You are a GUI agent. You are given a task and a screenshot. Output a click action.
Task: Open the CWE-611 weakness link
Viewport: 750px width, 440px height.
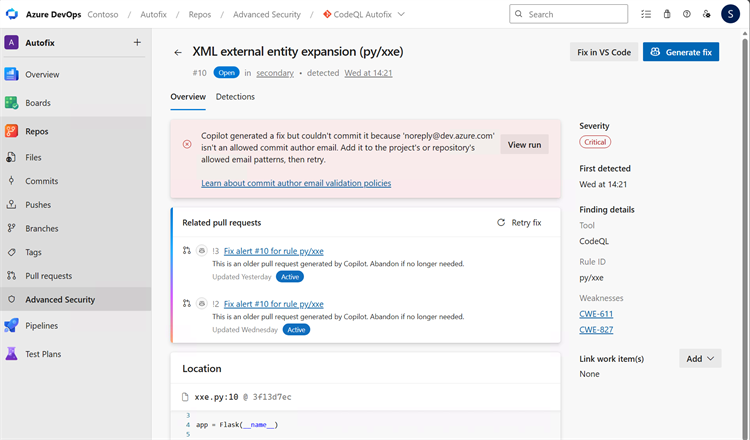(x=596, y=314)
